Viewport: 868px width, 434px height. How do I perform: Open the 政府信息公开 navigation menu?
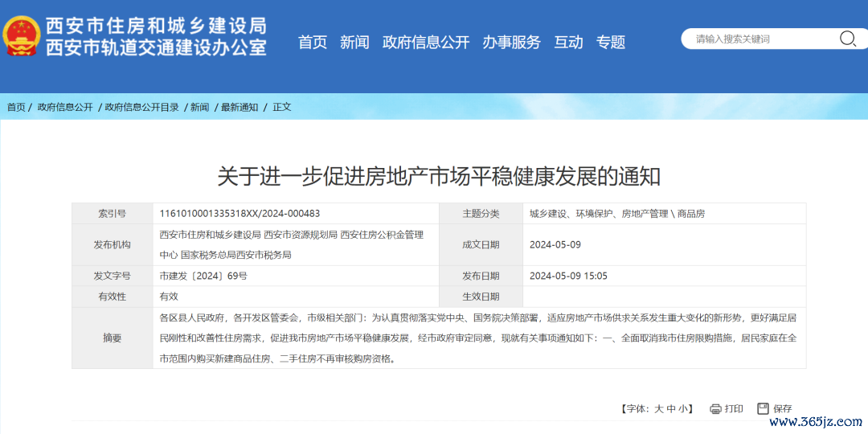426,42
